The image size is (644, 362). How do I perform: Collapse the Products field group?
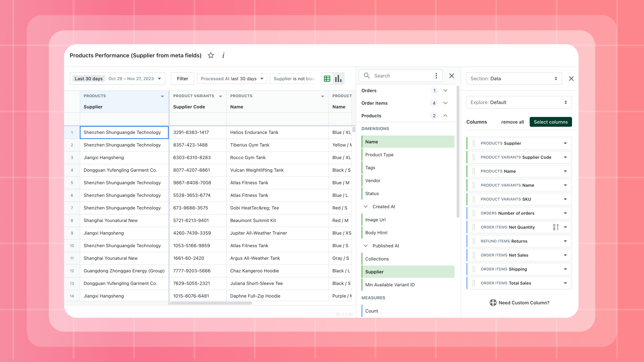tap(445, 116)
